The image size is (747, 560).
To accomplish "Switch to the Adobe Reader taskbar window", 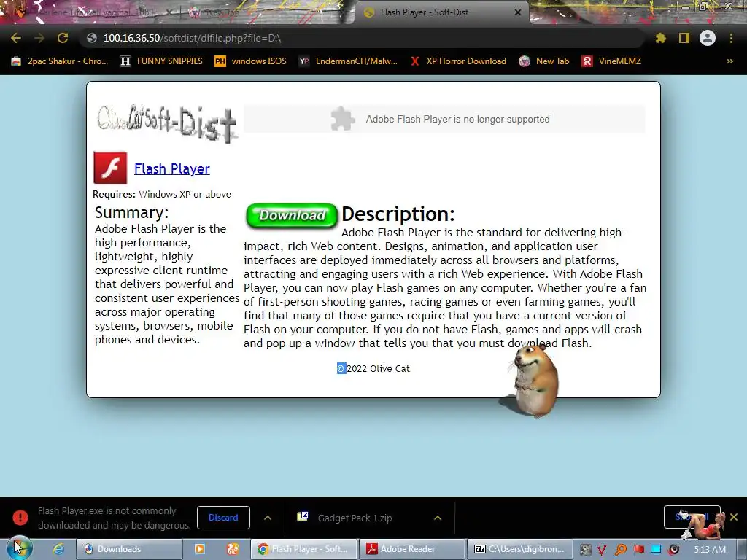I will click(411, 549).
